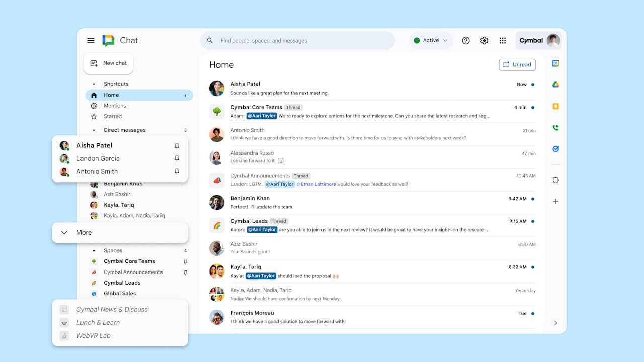Collapse the More list of spaces
644x362 pixels.
[x=64, y=232]
